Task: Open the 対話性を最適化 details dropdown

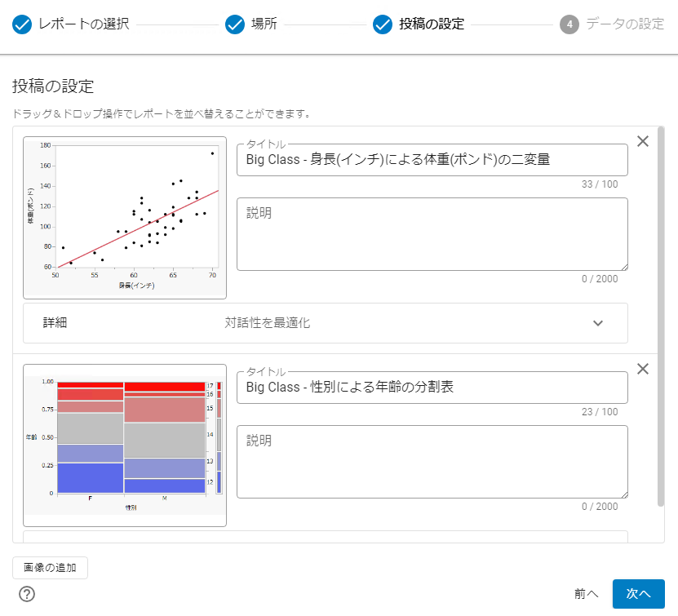Action: coord(267,323)
